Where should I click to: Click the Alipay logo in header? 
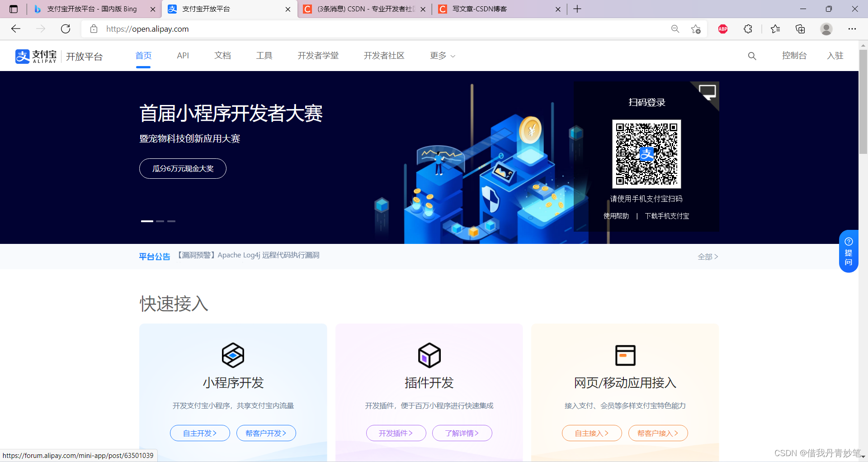pyautogui.click(x=36, y=56)
